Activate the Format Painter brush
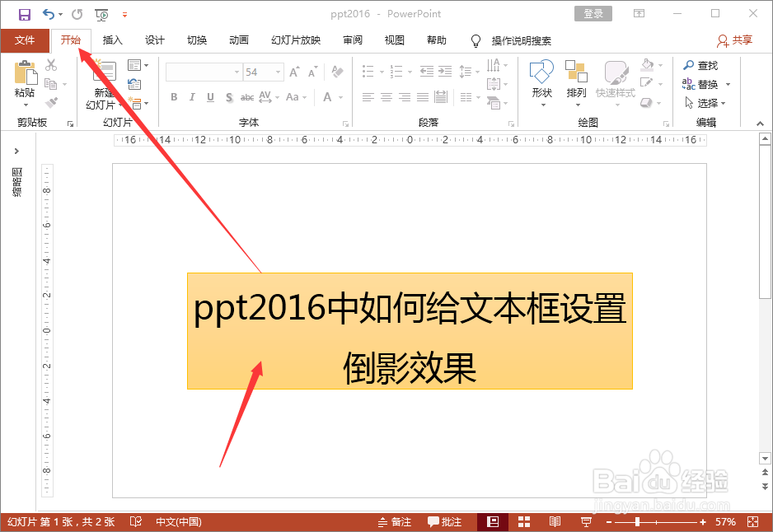The image size is (773, 532). pyautogui.click(x=51, y=102)
